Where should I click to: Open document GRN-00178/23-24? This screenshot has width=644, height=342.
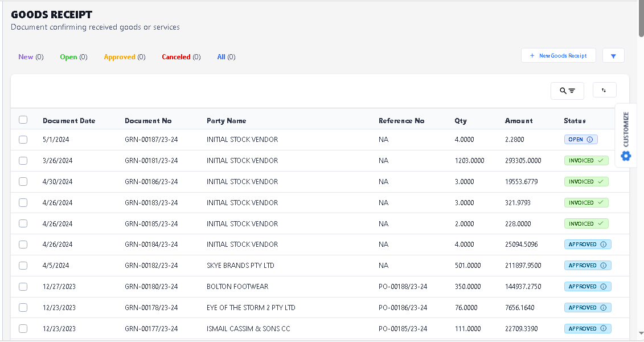tap(151, 308)
